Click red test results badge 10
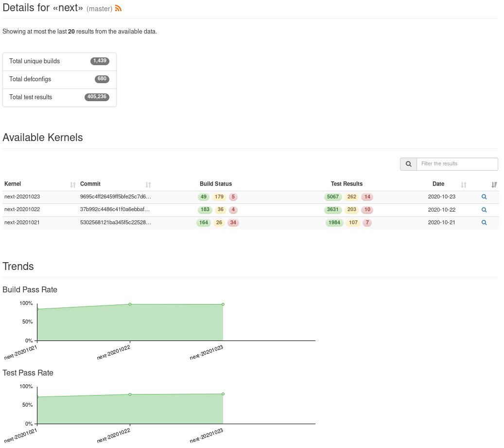Screen dimensions: 504x448 (x=367, y=210)
